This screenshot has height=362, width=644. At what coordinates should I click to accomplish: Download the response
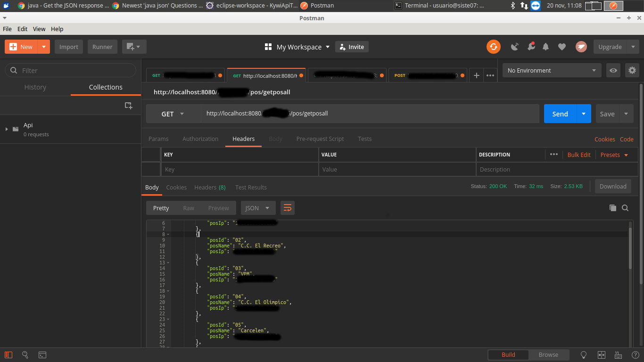(x=613, y=186)
